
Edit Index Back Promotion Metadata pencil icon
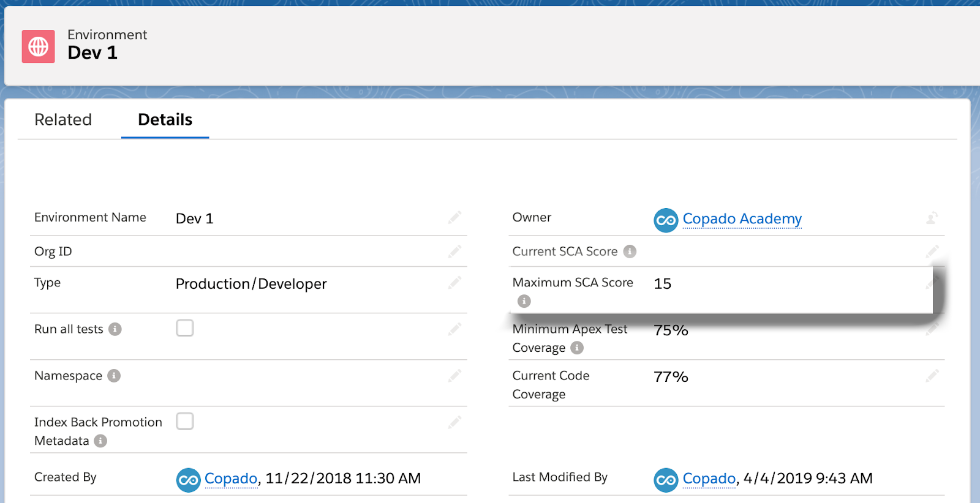[x=454, y=422]
